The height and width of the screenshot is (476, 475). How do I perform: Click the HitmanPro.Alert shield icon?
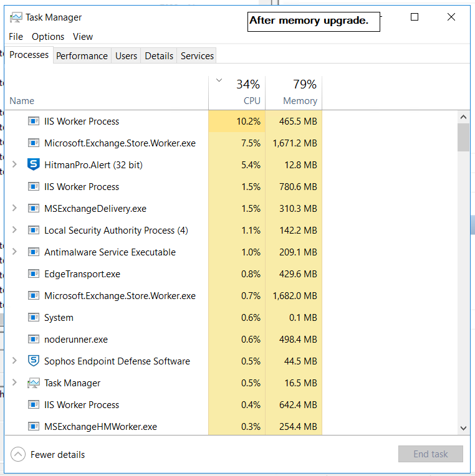click(x=34, y=164)
